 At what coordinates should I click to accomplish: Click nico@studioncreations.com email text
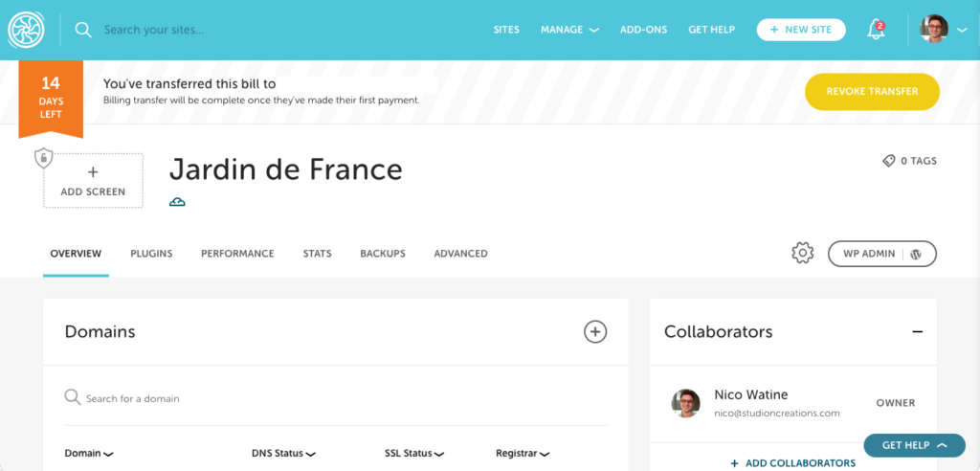pyautogui.click(x=777, y=414)
